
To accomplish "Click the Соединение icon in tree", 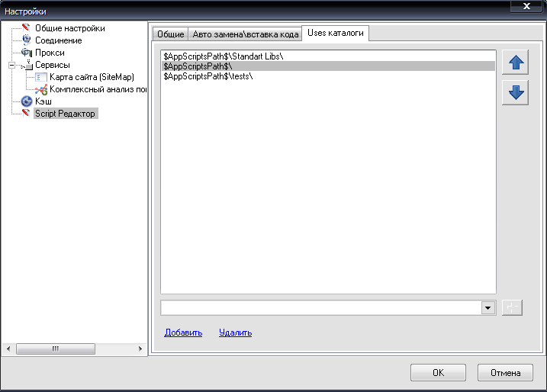I will point(26,40).
